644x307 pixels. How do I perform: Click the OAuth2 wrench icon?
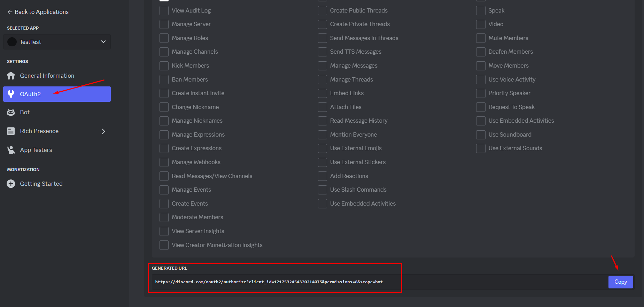[11, 94]
